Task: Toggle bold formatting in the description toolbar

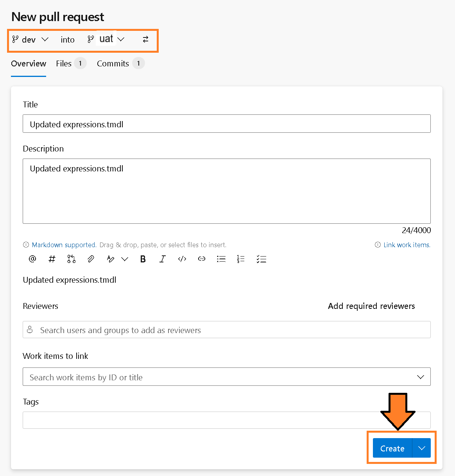Action: (143, 259)
